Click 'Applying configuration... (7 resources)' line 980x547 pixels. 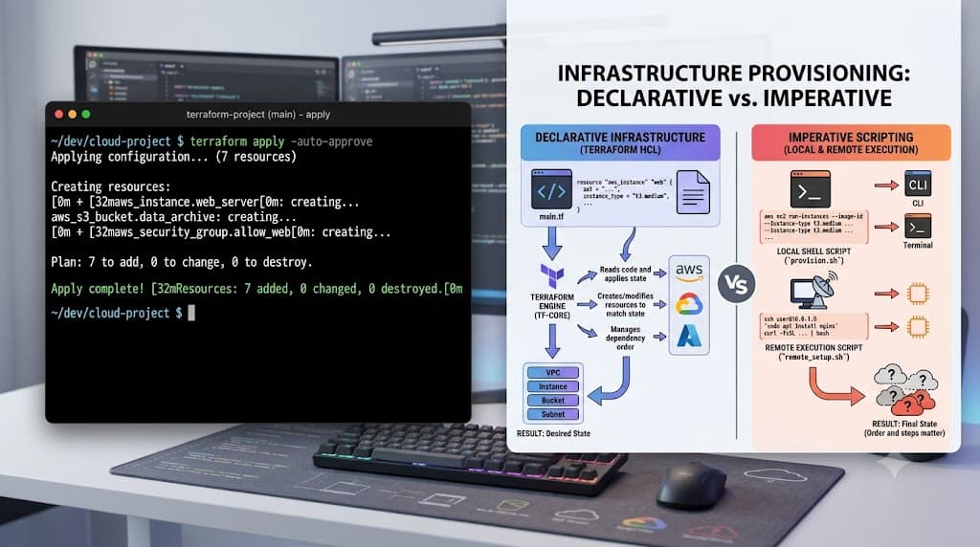174,157
